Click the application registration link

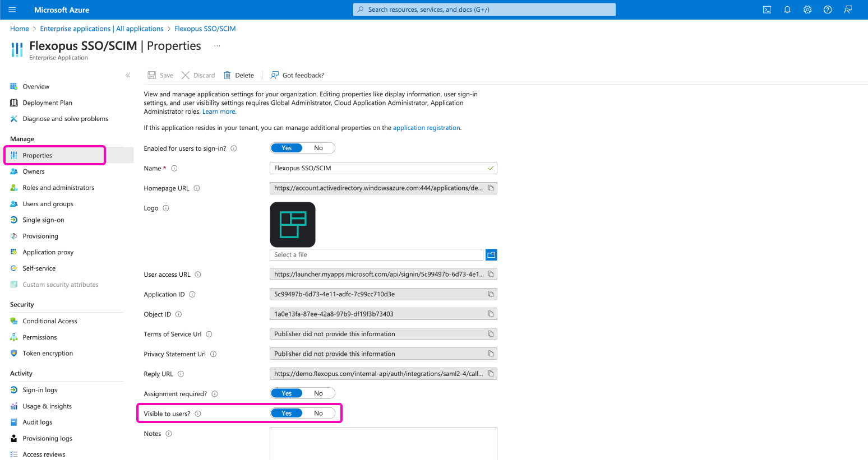(x=426, y=128)
